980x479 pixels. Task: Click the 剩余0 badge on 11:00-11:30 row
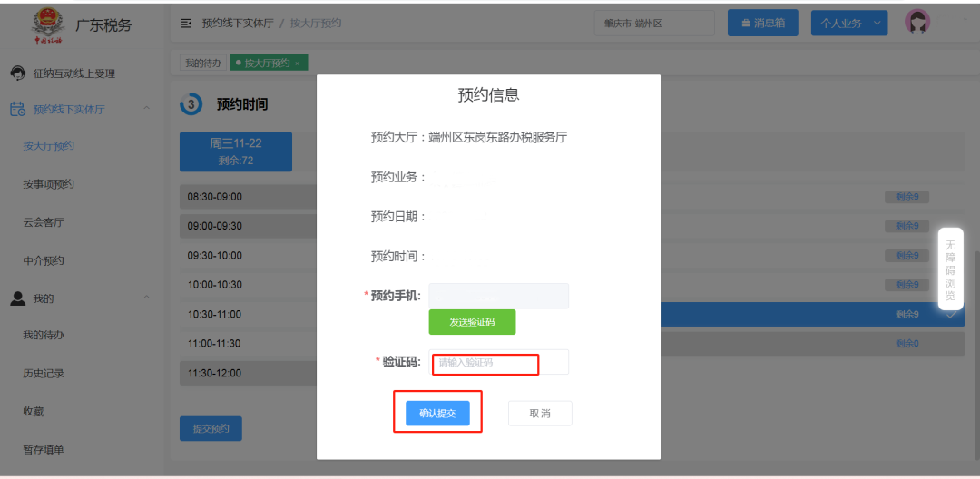[x=906, y=344]
